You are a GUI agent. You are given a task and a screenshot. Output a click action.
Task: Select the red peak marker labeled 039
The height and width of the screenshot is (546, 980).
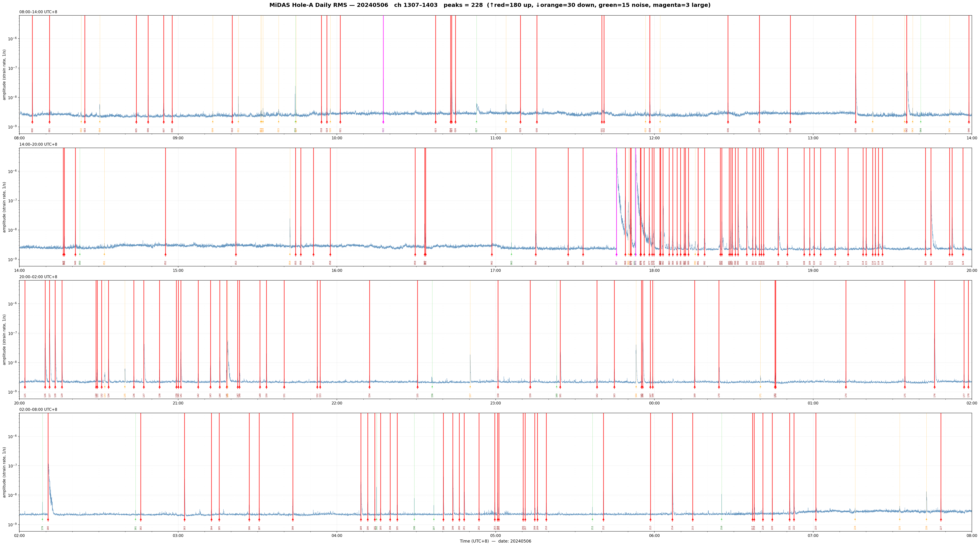coord(856,122)
